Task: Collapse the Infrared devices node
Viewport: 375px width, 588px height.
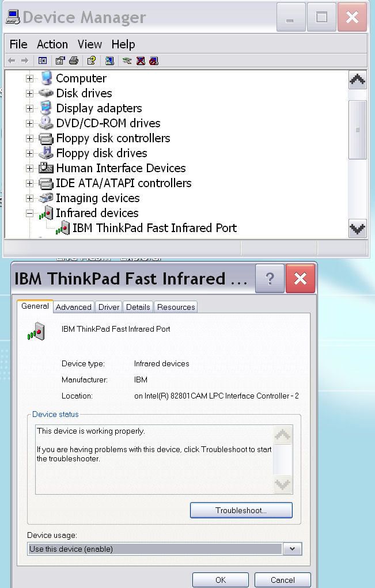Action: click(30, 213)
